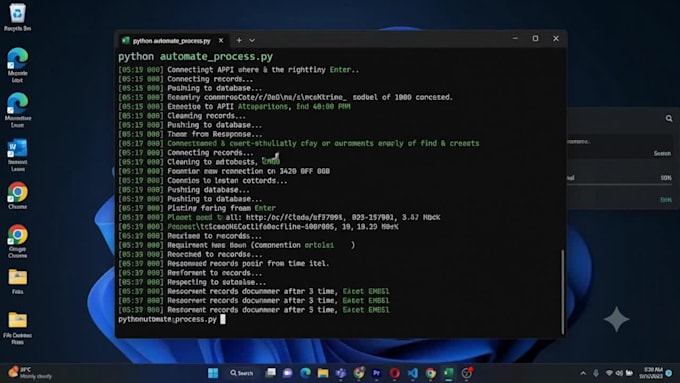Click the 'Requirement Nes Boun' log line
The height and width of the screenshot is (383, 680).
click(x=237, y=245)
